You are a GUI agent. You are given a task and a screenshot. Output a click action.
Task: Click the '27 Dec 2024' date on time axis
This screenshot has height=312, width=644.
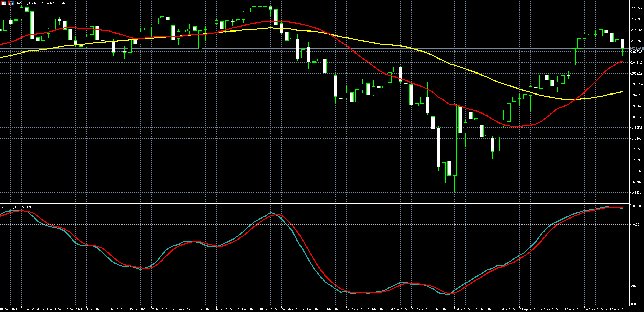coord(73,309)
